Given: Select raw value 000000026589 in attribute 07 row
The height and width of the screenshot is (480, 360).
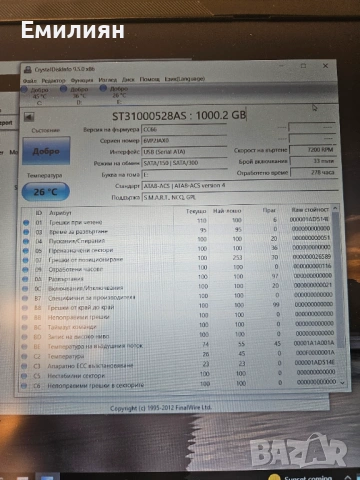Looking at the screenshot, I should point(312,257).
